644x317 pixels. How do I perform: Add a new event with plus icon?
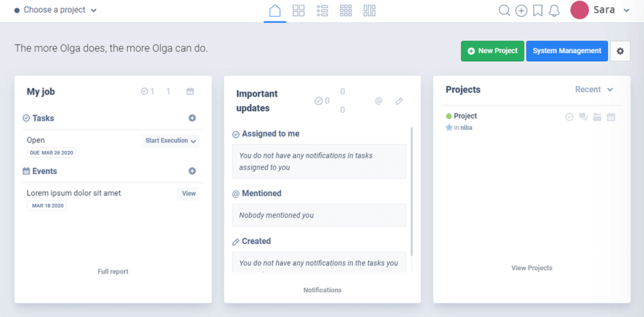tap(192, 171)
